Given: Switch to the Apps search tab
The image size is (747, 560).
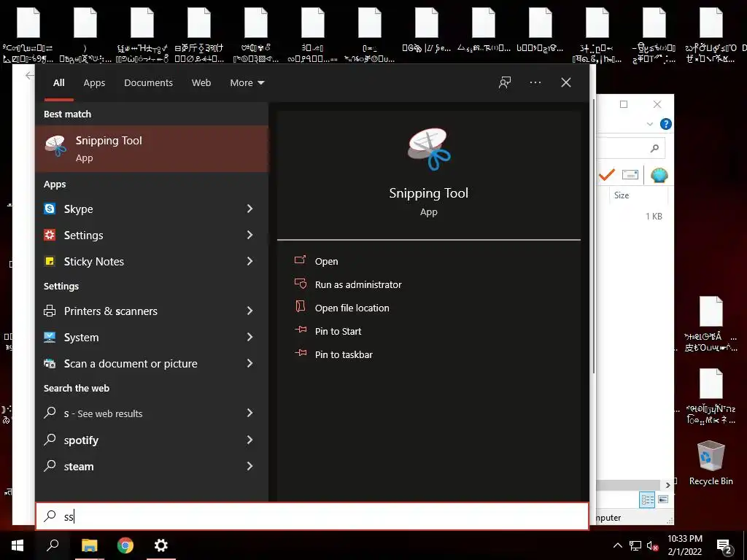Looking at the screenshot, I should [94, 83].
